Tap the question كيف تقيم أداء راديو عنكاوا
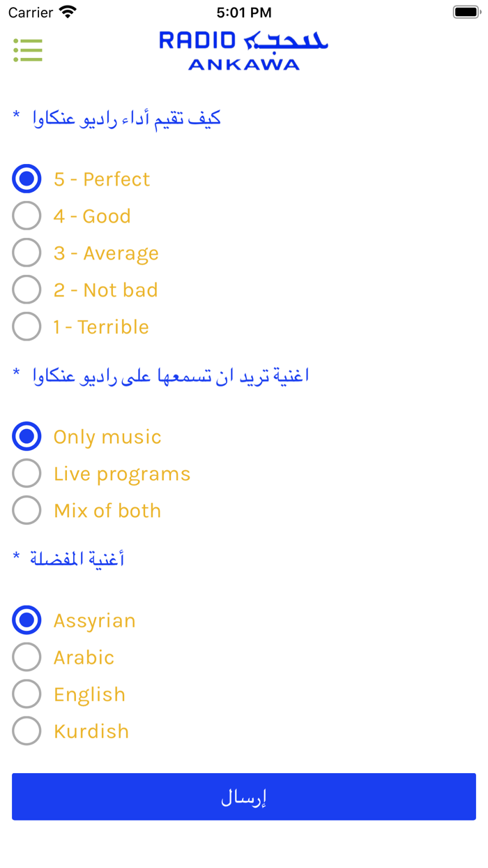The image size is (488, 868). pyautogui.click(x=127, y=119)
